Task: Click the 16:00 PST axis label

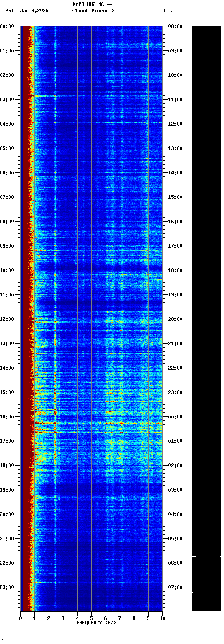Action: [x=7, y=417]
